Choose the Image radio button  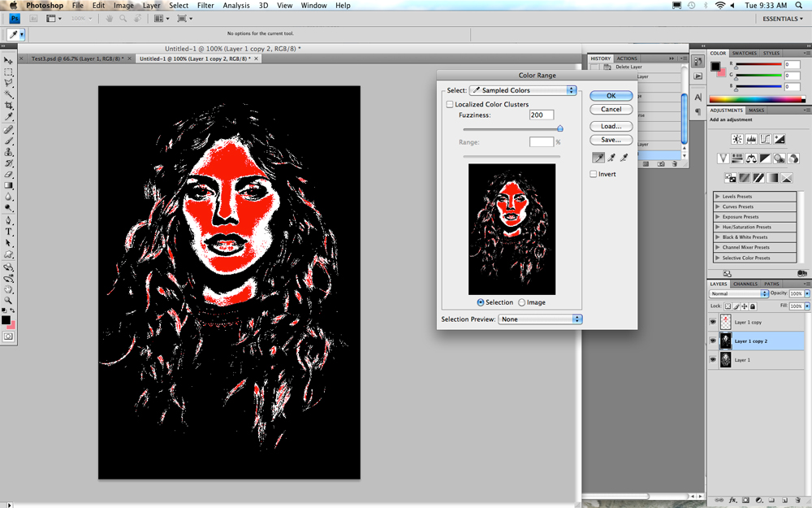[x=521, y=302]
